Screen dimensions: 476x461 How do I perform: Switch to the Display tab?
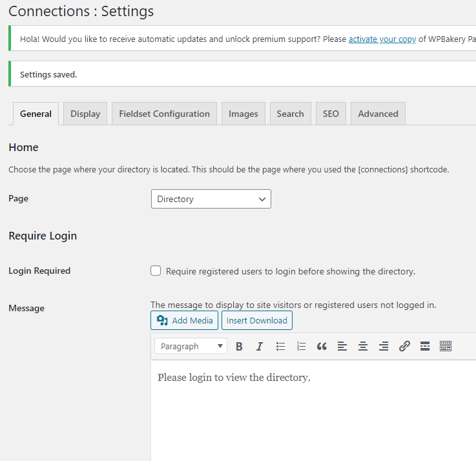click(x=85, y=114)
